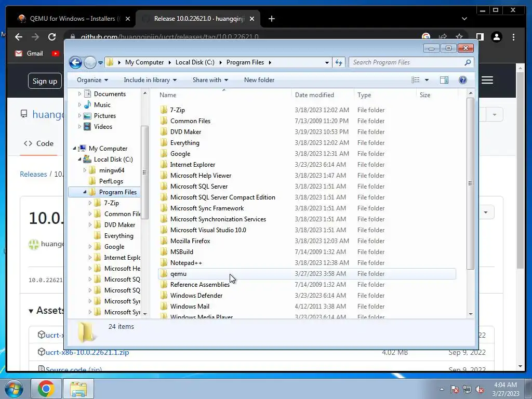Open Chrome's three-dot menu
This screenshot has width=532, height=399.
coord(513,37)
